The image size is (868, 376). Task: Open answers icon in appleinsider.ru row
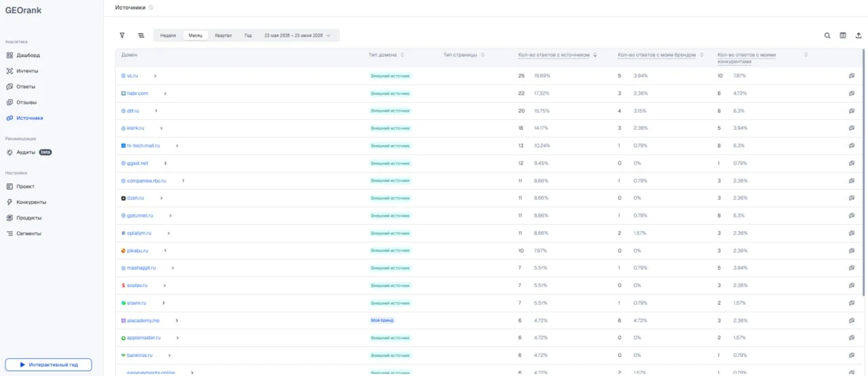point(851,338)
